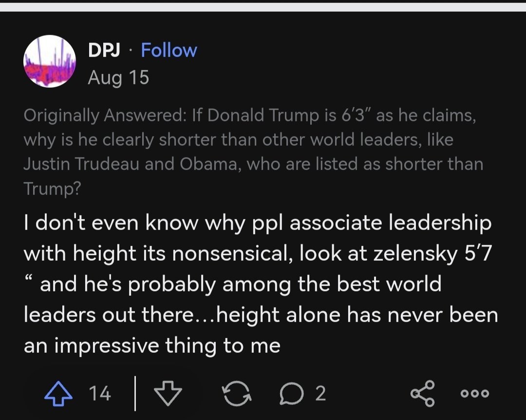Follow the user DPJ
Image resolution: width=526 pixels, height=420 pixels.
(x=169, y=50)
